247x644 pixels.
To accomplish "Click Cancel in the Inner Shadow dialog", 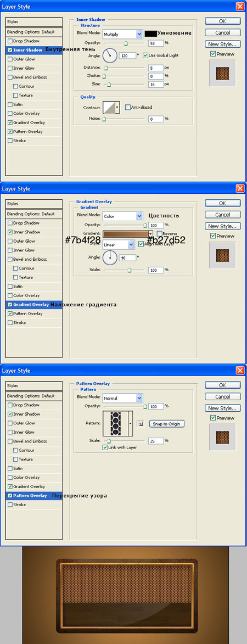I will (x=222, y=33).
